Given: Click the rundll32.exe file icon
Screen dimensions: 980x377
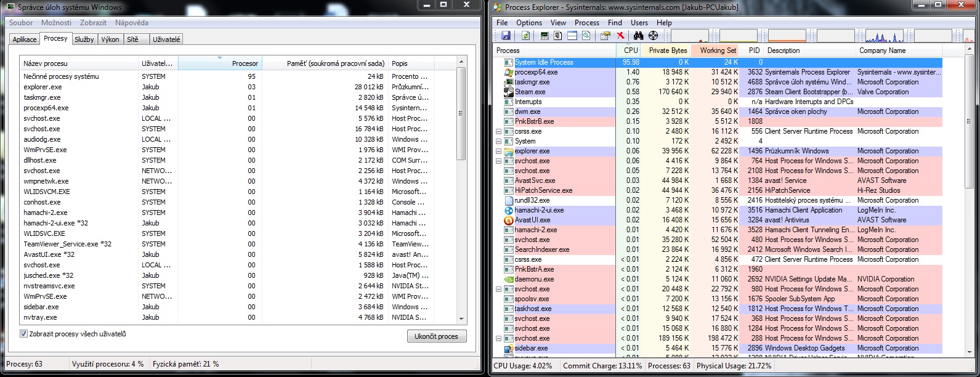Looking at the screenshot, I should click(509, 200).
